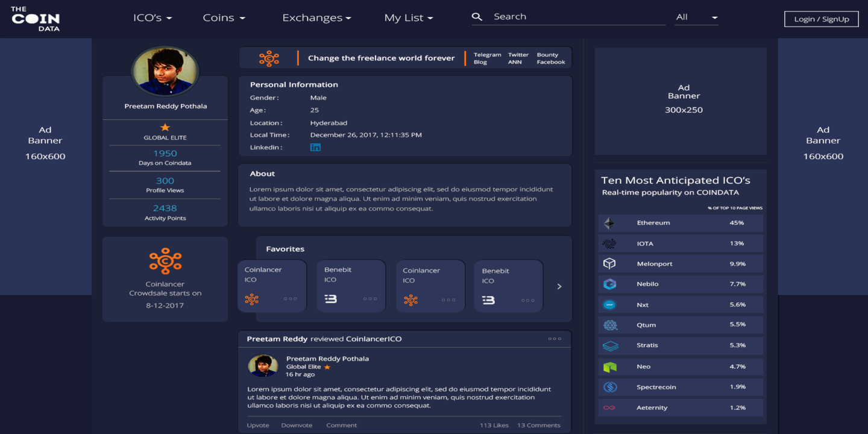Click the star above GLOBAL ELITE
Screen dimensions: 868x434
[165, 127]
